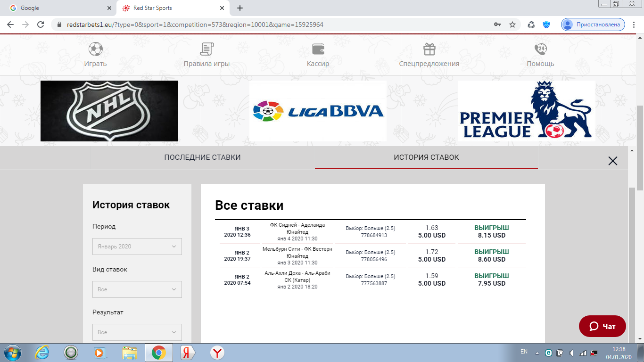The height and width of the screenshot is (362, 644).
Task: Click the NHL logo banner
Action: (x=109, y=111)
